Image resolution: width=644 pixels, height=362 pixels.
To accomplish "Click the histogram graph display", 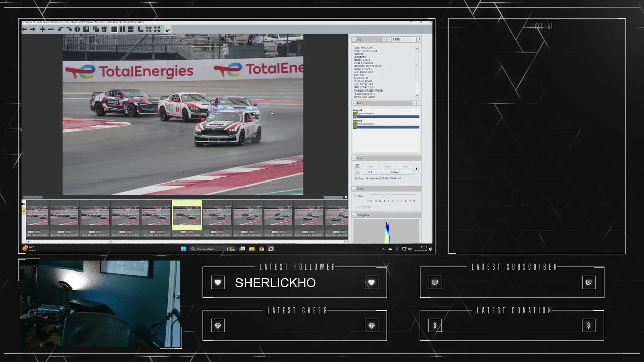I will 386,231.
